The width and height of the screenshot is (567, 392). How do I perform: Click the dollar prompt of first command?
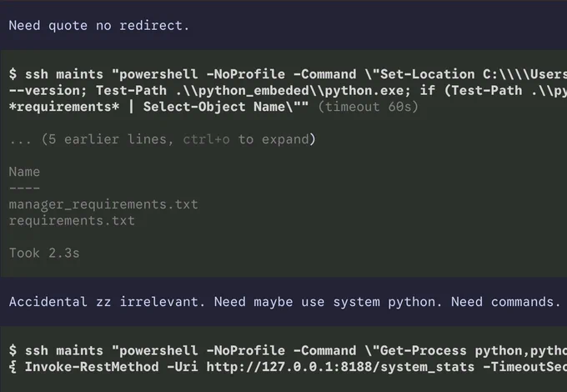(13, 74)
